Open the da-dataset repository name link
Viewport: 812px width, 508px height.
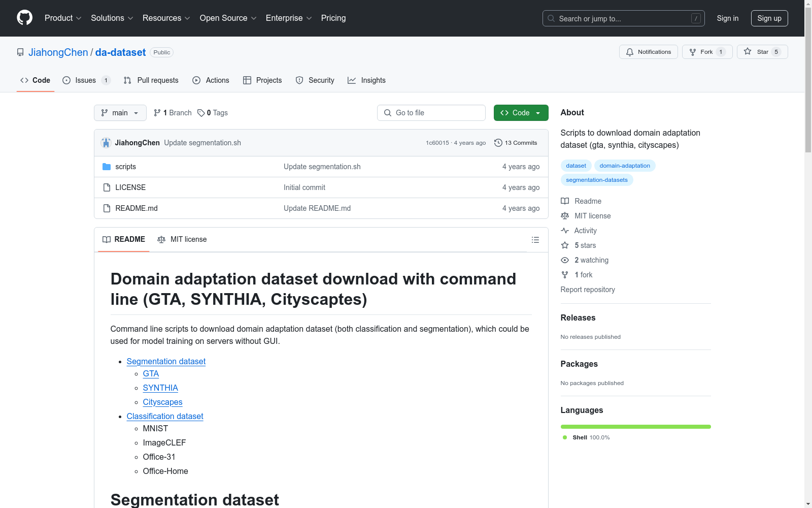point(120,52)
